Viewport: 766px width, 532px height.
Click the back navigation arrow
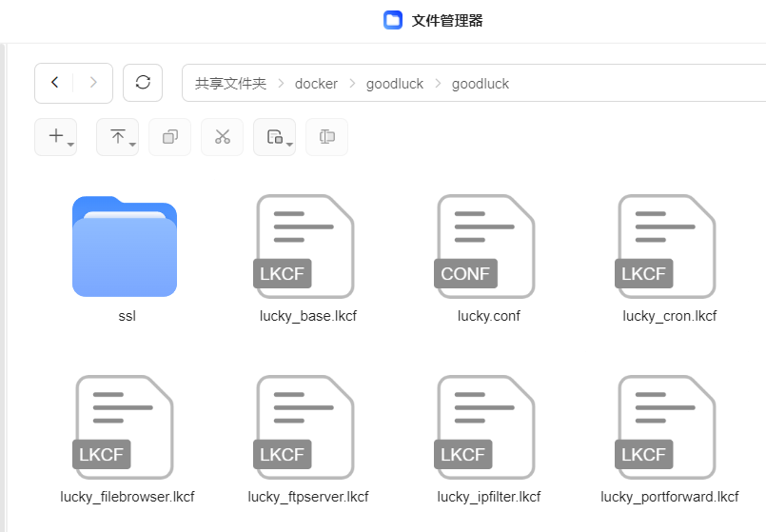[x=54, y=83]
